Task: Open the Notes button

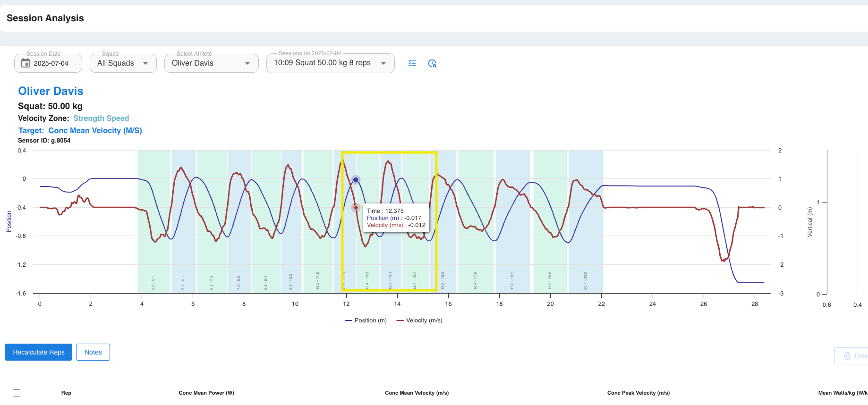Action: click(93, 352)
